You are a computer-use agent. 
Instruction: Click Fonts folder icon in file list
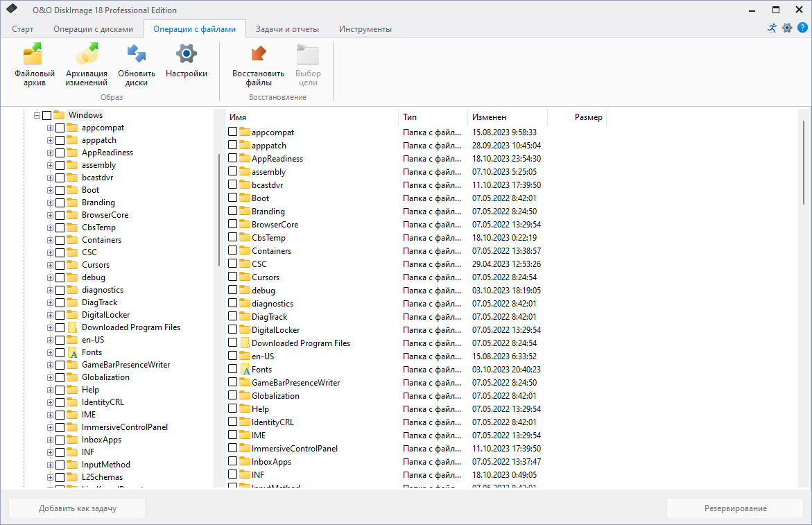click(245, 370)
